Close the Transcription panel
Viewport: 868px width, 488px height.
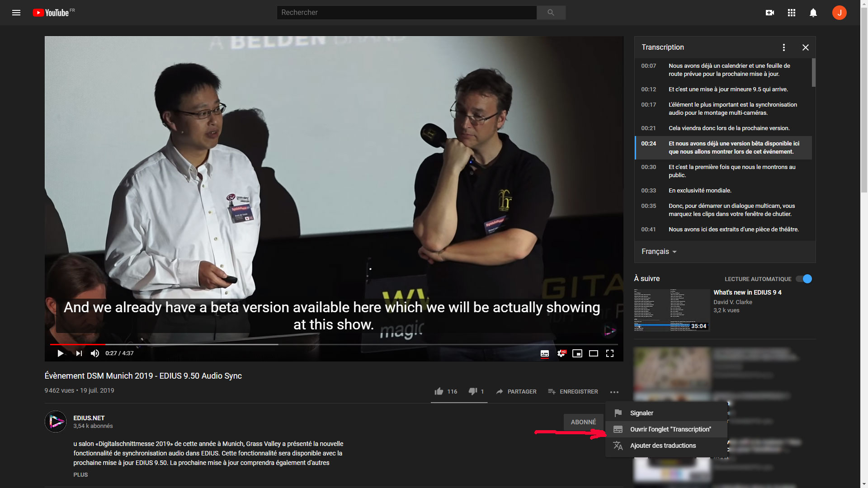[x=805, y=47]
